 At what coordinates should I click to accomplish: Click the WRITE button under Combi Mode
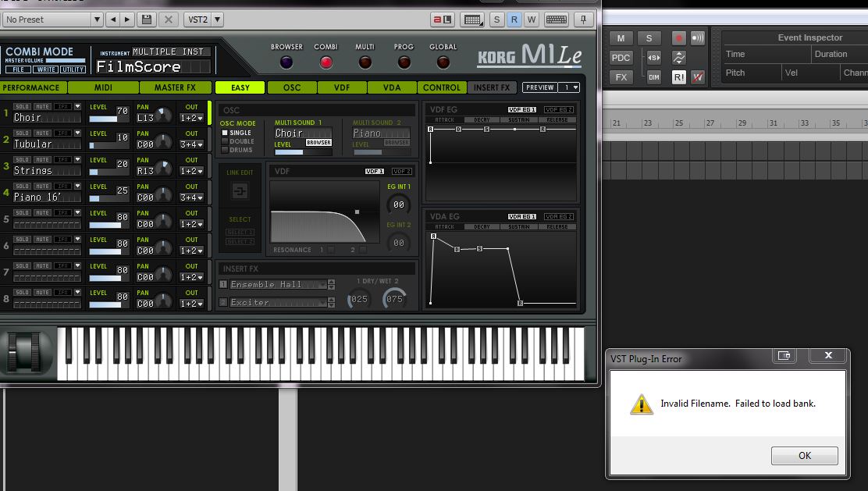tap(46, 69)
